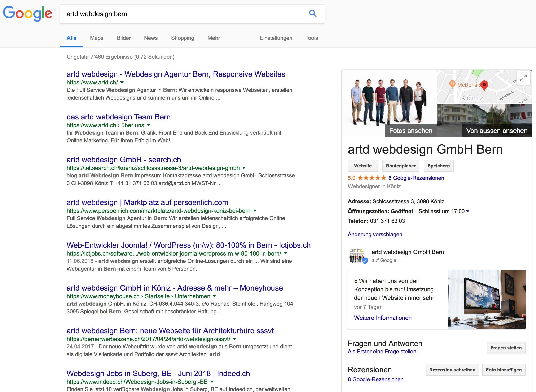This screenshot has height=392, width=536.
Task: Click the Speichern button
Action: (x=439, y=166)
